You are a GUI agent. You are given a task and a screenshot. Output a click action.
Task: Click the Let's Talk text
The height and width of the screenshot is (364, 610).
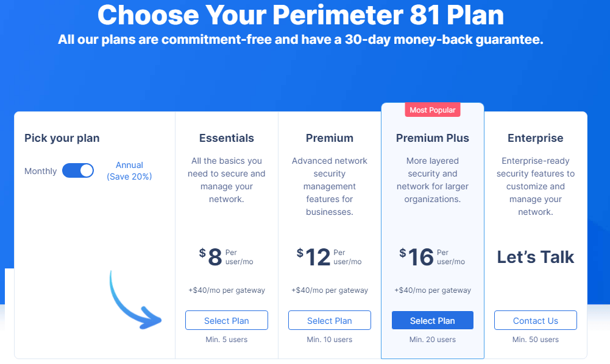pyautogui.click(x=535, y=257)
